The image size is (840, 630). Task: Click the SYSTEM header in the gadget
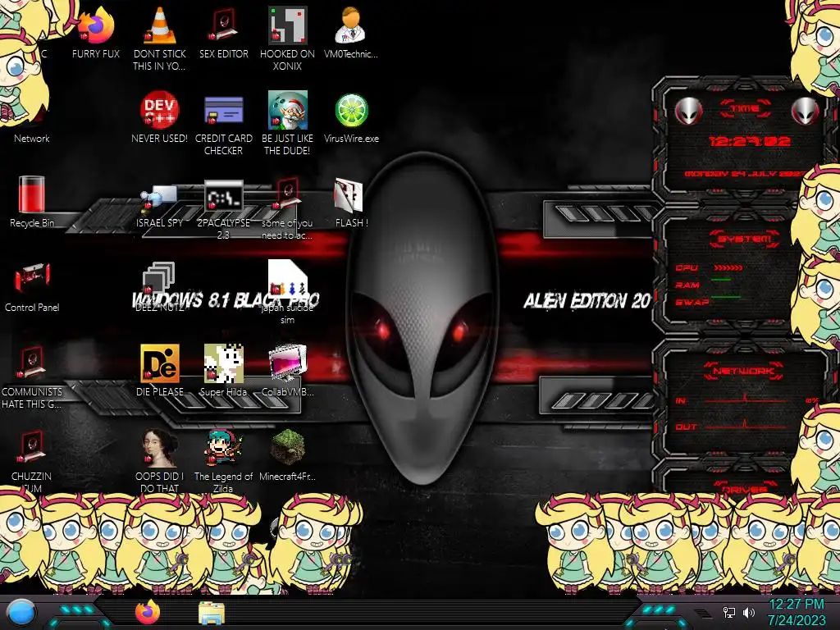[x=745, y=239]
